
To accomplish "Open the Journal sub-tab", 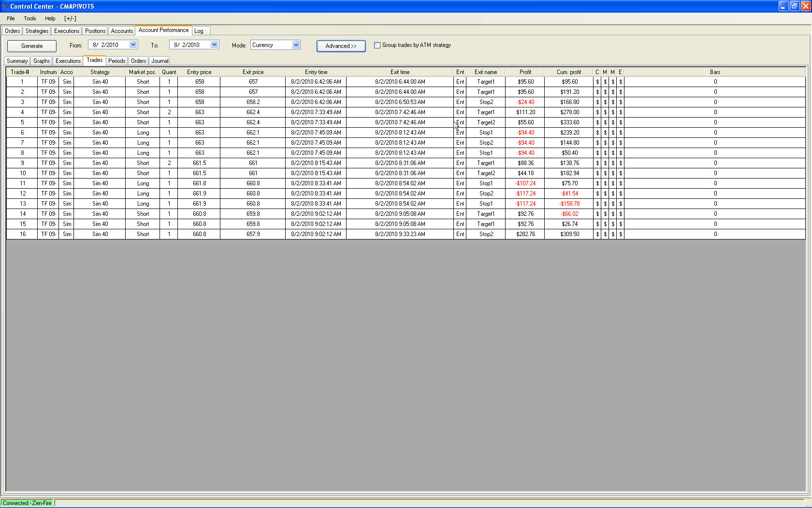I will pos(160,61).
